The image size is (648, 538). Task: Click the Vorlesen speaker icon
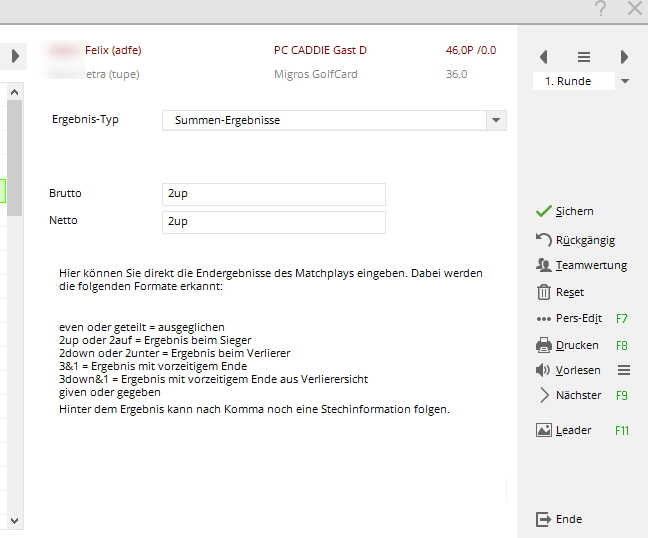[x=544, y=370]
